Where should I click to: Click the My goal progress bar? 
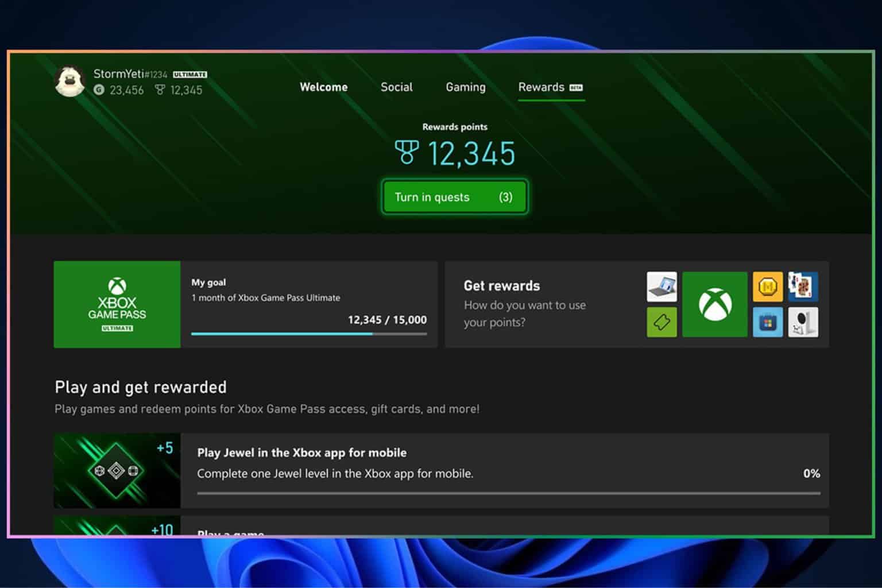click(x=309, y=334)
